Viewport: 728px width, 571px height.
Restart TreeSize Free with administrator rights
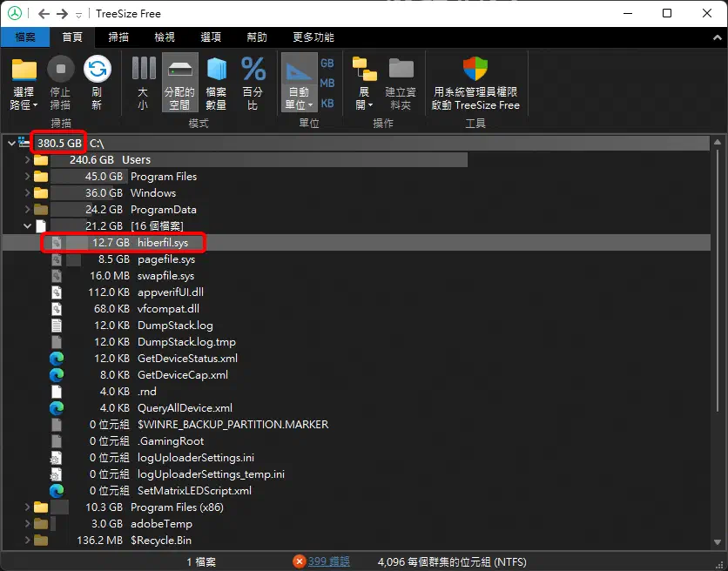click(x=475, y=83)
